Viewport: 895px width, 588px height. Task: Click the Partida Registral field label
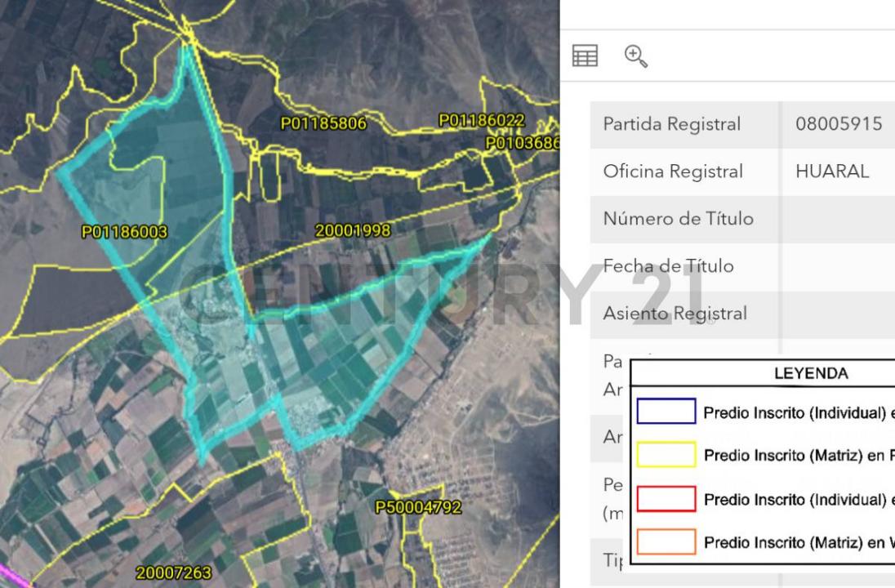pos(672,124)
